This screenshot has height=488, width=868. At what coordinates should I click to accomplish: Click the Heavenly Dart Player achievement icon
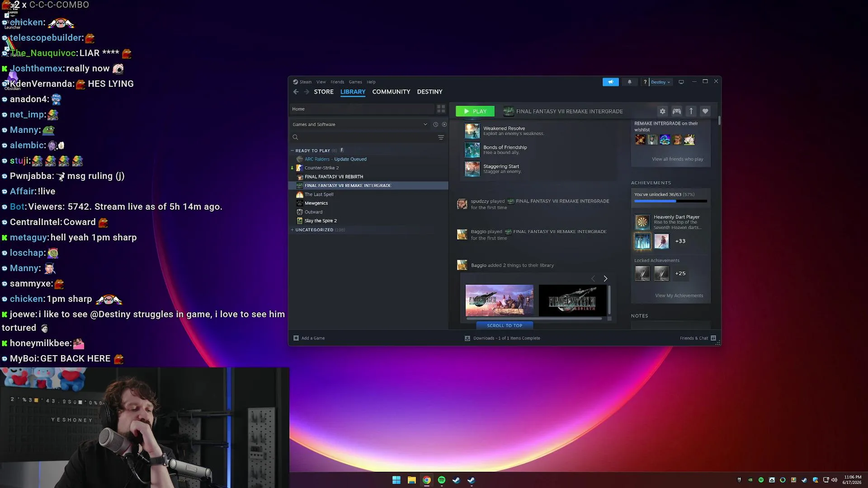pos(642,222)
